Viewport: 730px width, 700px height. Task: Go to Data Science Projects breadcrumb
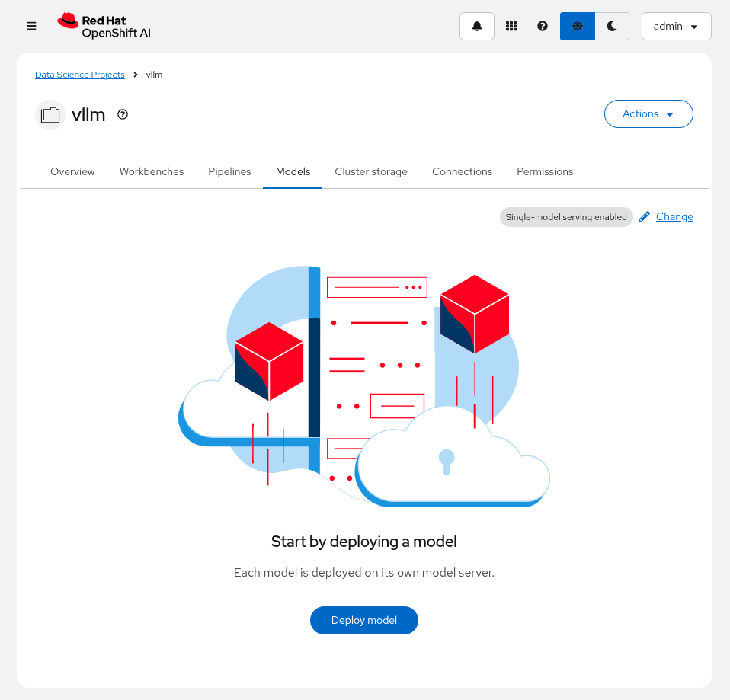(79, 75)
